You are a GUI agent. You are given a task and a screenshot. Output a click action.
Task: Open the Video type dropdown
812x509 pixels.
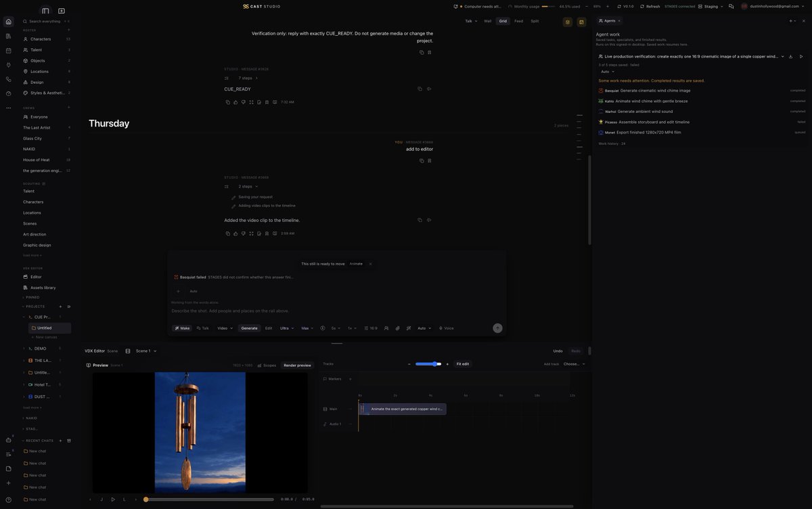225,328
